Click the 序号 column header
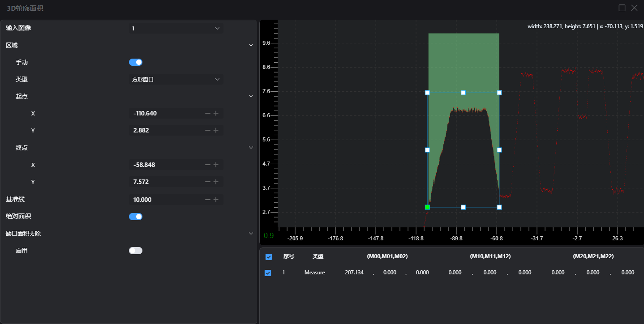This screenshot has height=324, width=644. 289,256
